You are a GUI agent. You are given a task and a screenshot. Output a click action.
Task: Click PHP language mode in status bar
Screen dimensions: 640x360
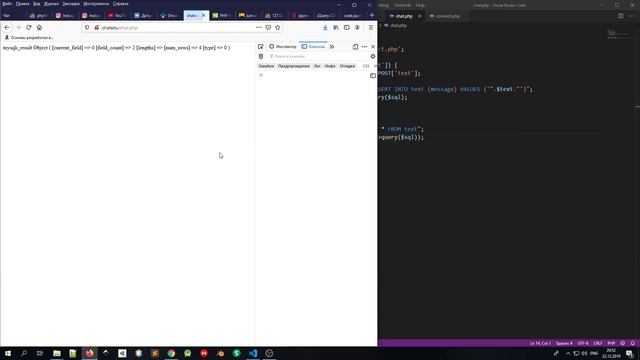point(611,343)
